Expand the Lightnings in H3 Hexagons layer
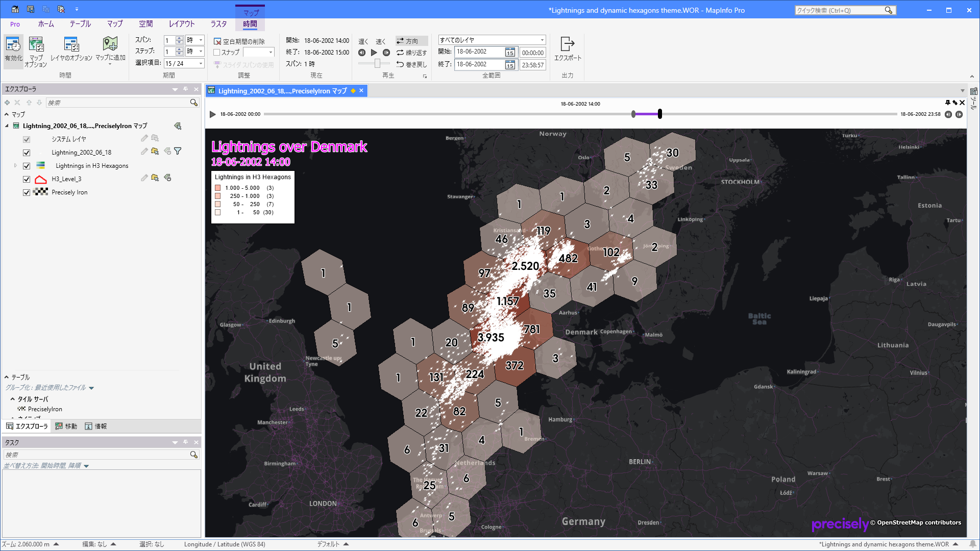 click(15, 165)
